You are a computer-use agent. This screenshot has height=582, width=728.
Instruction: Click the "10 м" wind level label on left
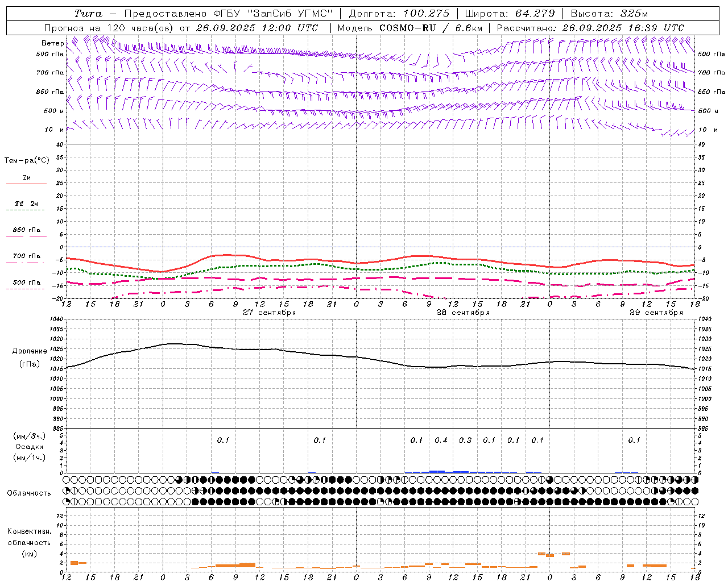click(x=55, y=130)
